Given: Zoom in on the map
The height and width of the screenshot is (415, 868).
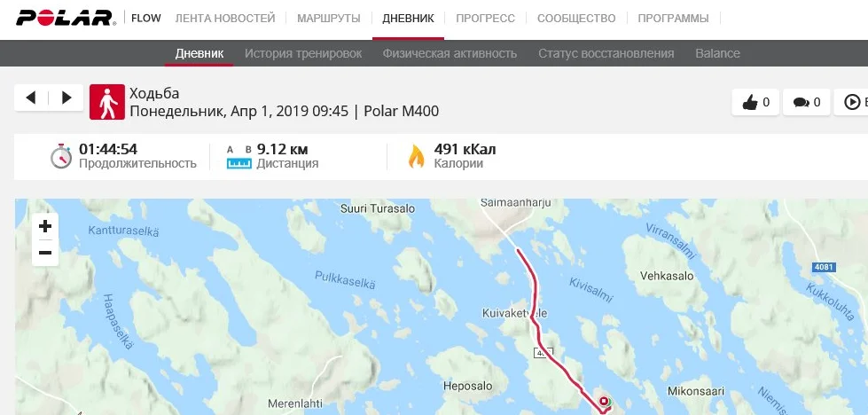Looking at the screenshot, I should [45, 226].
